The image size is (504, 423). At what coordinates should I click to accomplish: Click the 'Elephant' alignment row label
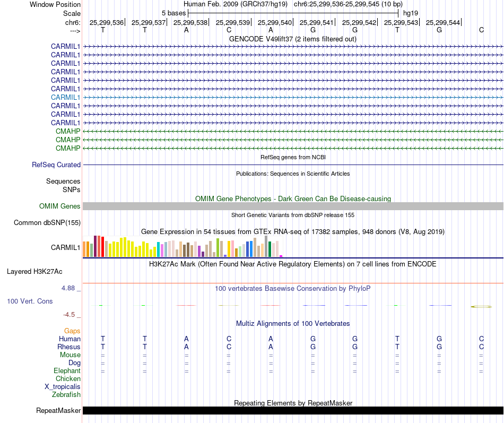67,370
